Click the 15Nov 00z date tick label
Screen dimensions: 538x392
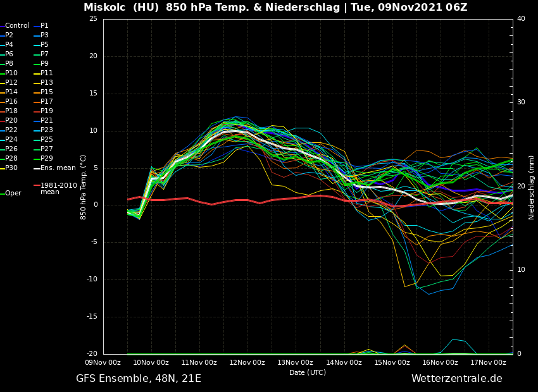tap(391, 362)
